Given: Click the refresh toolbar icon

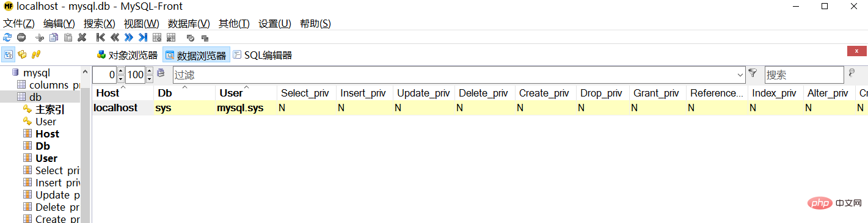Looking at the screenshot, I should tap(7, 37).
